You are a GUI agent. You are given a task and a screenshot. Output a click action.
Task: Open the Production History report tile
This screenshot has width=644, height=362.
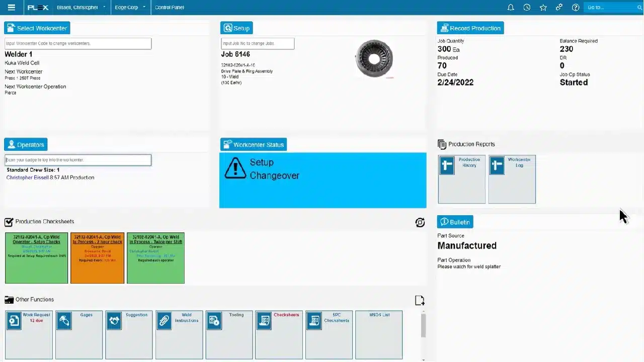[461, 179]
